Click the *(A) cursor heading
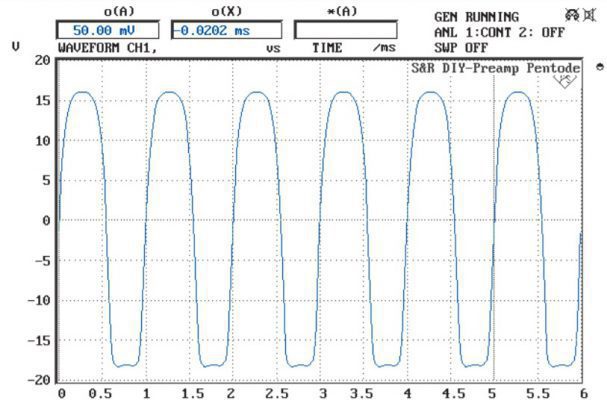The height and width of the screenshot is (400, 607). (342, 12)
